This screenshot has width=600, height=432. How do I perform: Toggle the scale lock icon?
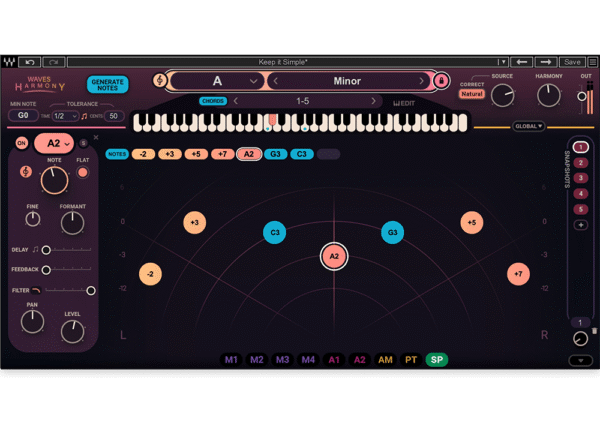pos(441,81)
